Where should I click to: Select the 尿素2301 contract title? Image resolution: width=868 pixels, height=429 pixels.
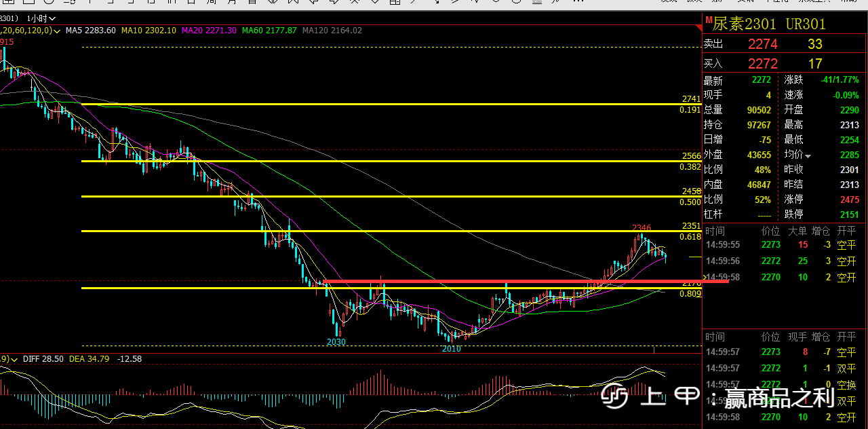click(744, 24)
